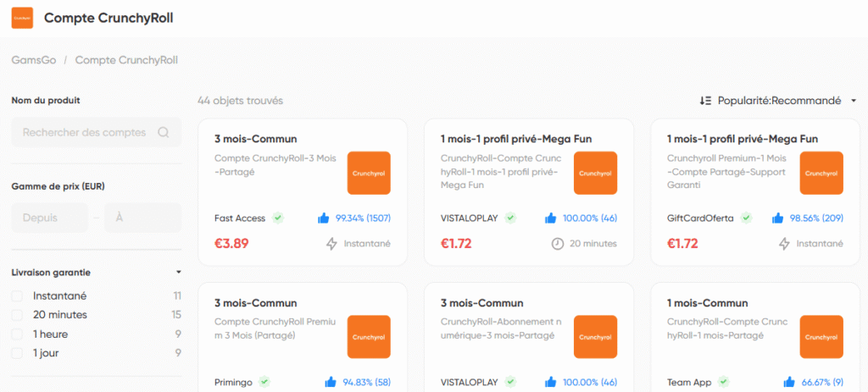Click the Rechercher des comptes search field

click(97, 133)
